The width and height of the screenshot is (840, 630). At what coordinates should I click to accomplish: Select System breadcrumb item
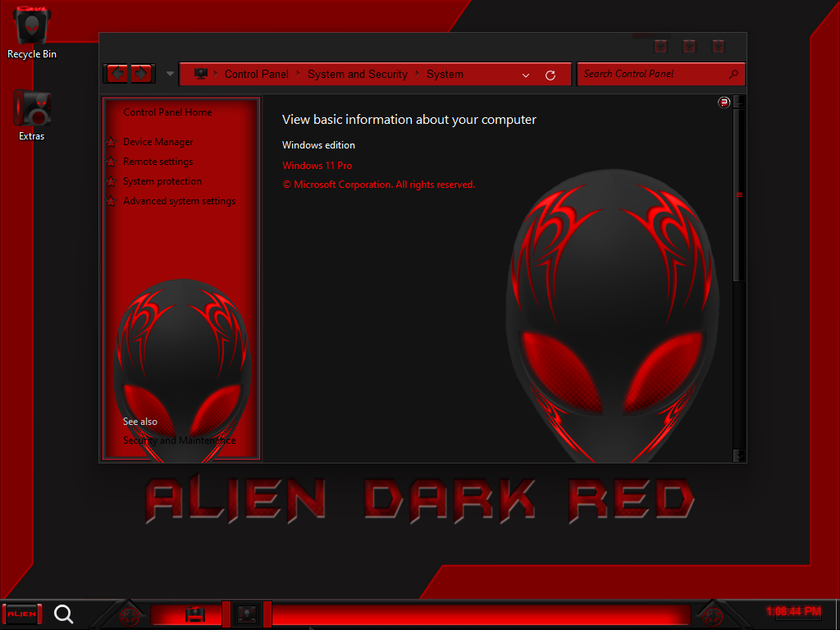[445, 74]
